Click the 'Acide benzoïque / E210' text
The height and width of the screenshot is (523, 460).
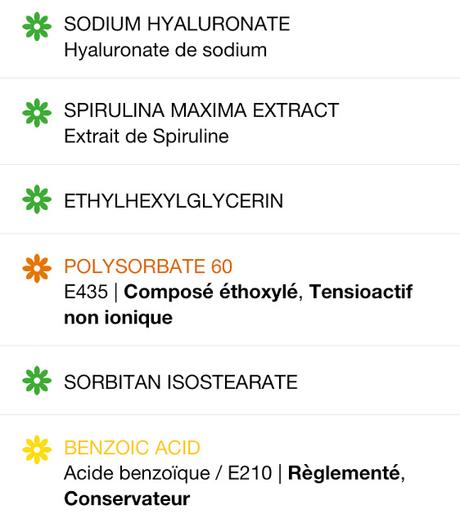click(x=168, y=474)
